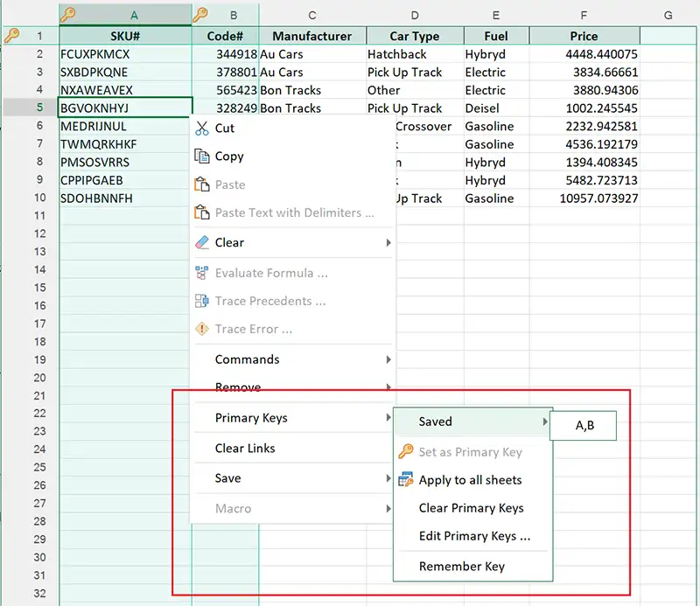
Task: Click key icon above column A
Action: [68, 14]
